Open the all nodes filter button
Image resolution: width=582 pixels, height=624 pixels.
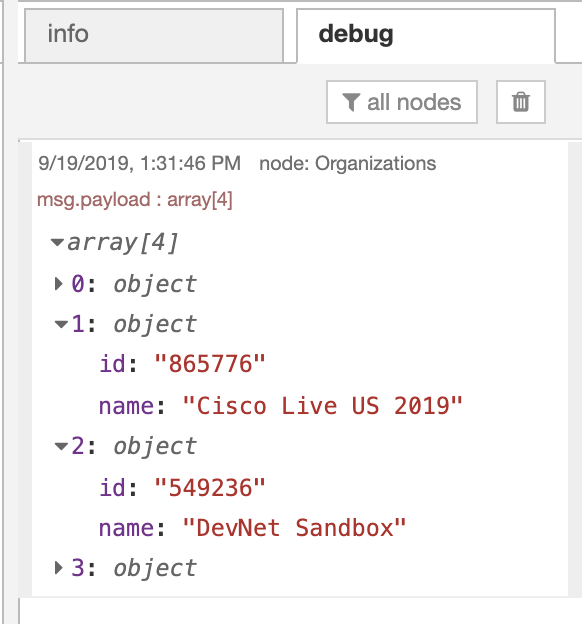pos(402,102)
